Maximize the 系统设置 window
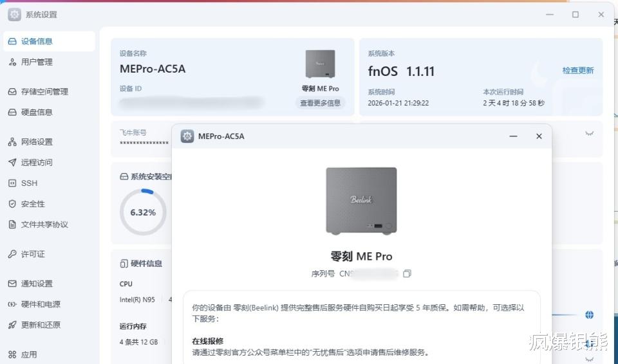 pyautogui.click(x=576, y=15)
